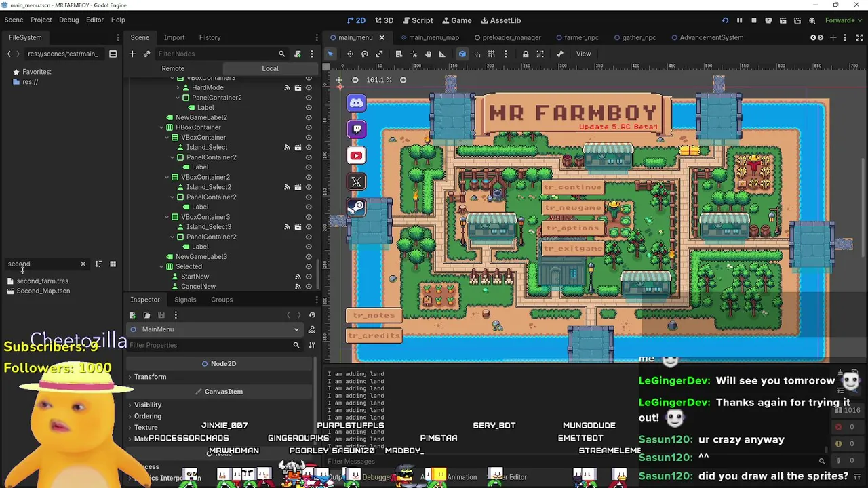868x488 pixels.
Task: Hide the Selected container node
Action: (309, 266)
